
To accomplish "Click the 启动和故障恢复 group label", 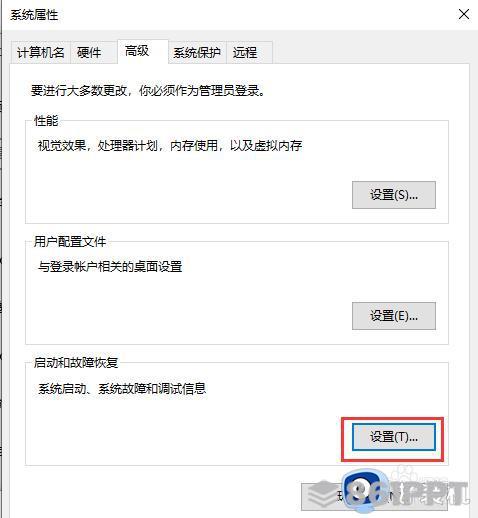I will 76,362.
